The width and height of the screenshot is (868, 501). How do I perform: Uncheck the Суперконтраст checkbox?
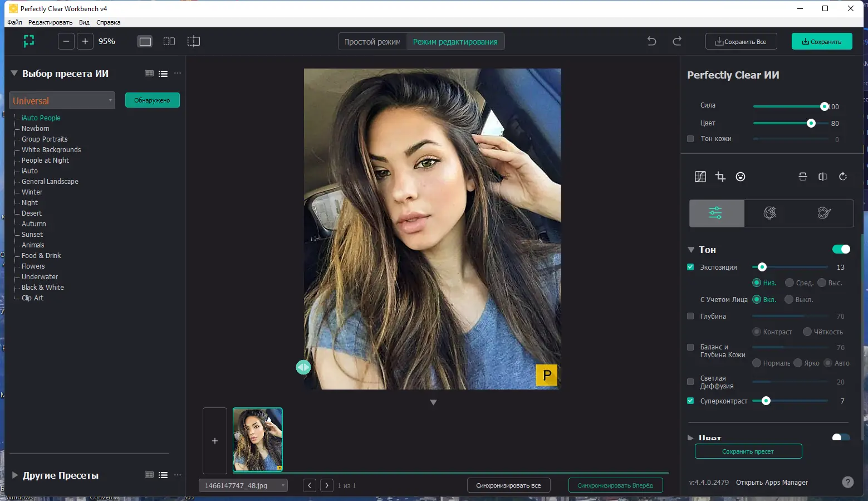point(690,401)
